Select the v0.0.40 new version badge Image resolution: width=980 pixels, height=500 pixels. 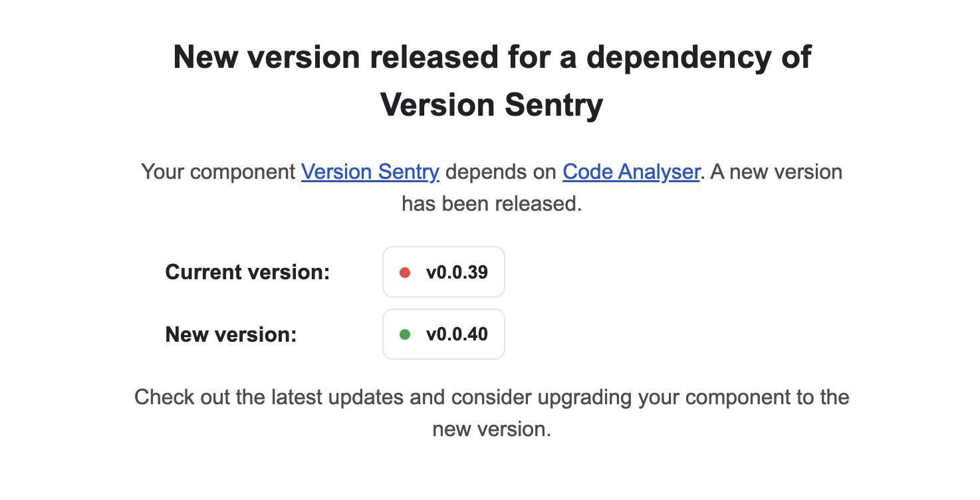click(443, 334)
